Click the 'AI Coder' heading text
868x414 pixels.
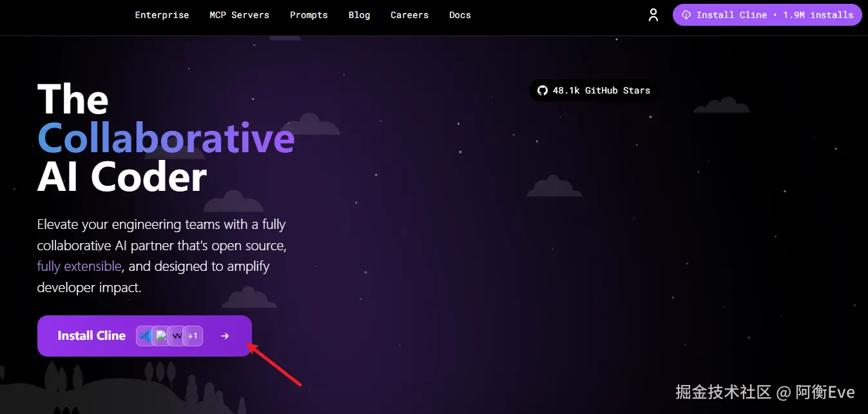pyautogui.click(x=122, y=177)
